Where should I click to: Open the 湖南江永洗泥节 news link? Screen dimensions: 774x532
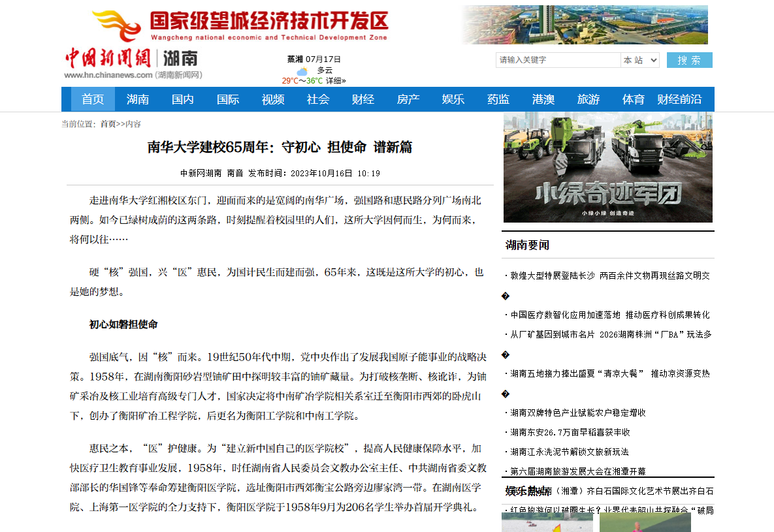click(570, 452)
